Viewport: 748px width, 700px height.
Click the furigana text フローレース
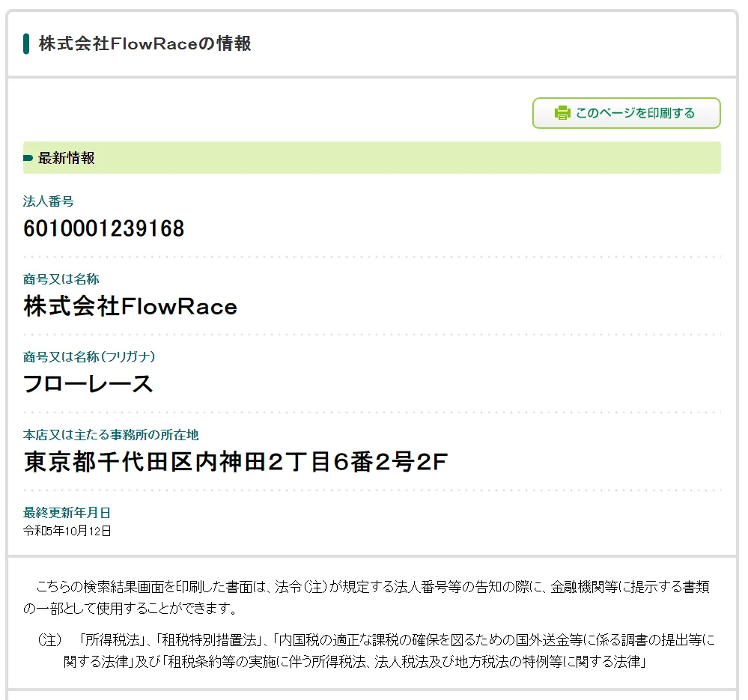tap(88, 384)
